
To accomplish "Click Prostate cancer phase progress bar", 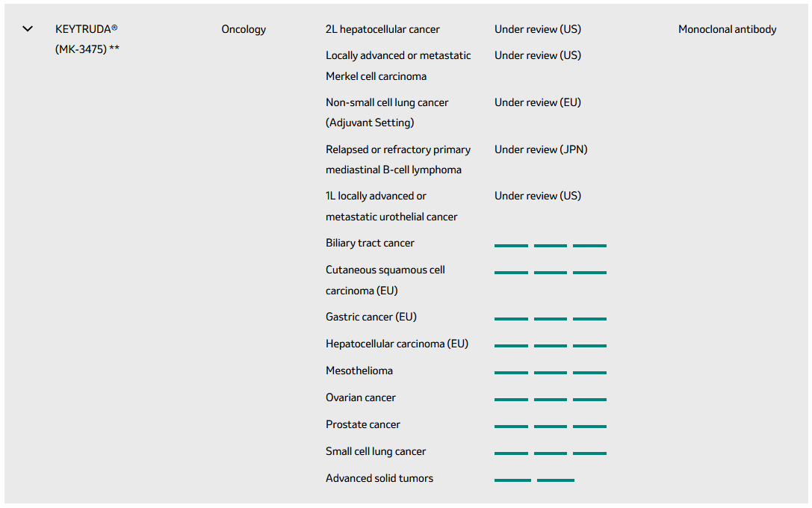I will click(x=551, y=427).
